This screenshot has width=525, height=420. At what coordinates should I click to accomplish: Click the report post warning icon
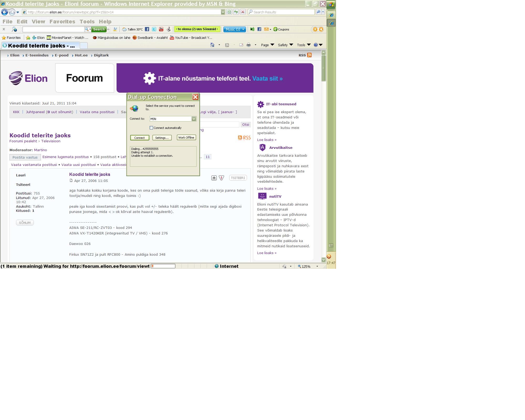tap(221, 178)
